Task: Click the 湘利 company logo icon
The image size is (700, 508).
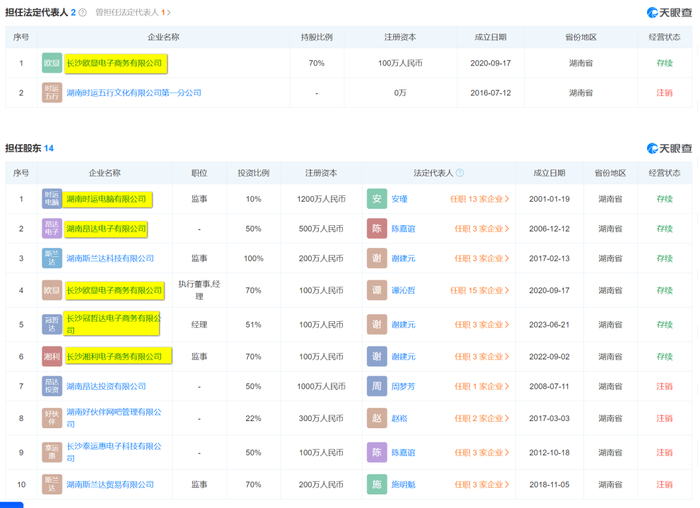Action: [x=52, y=356]
